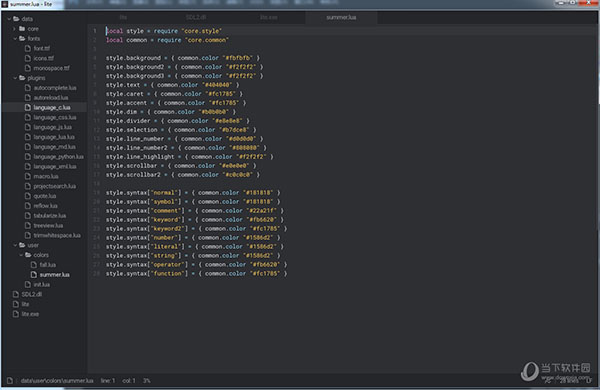Collapse the colors folder chevron
The width and height of the screenshot is (600, 390).
tap(21, 255)
